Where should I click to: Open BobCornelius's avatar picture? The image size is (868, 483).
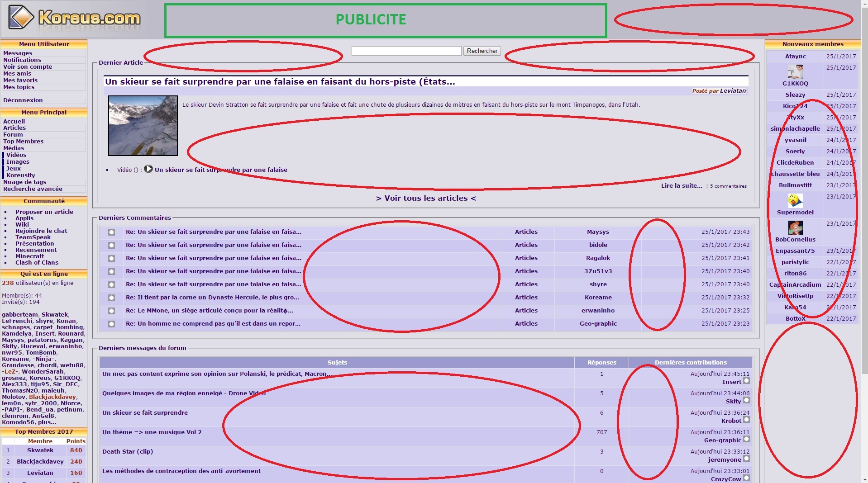(795, 227)
